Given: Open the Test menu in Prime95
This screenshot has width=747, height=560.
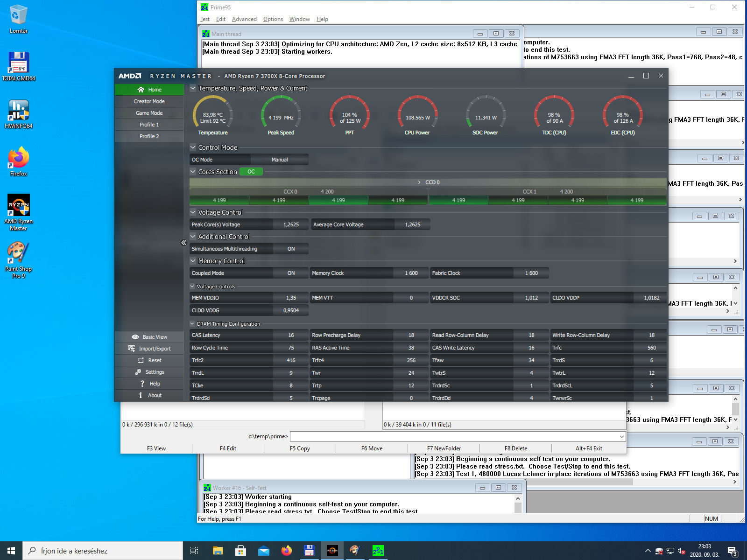Looking at the screenshot, I should coord(205,19).
